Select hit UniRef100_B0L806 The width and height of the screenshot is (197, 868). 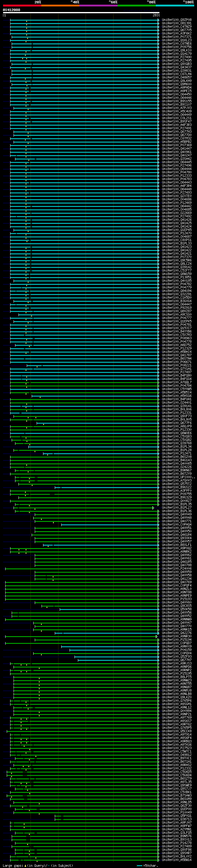(x=177, y=410)
